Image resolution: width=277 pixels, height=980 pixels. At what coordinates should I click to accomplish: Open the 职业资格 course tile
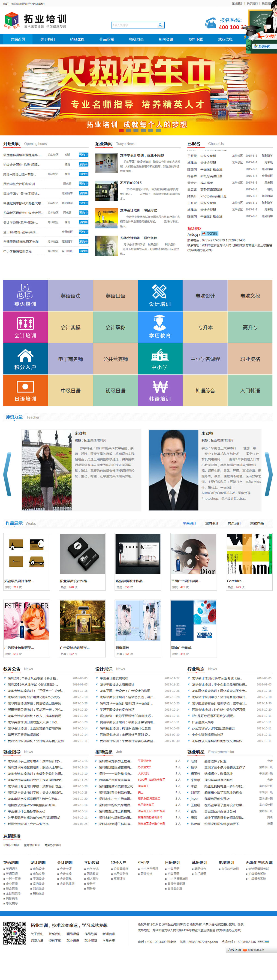(x=250, y=359)
